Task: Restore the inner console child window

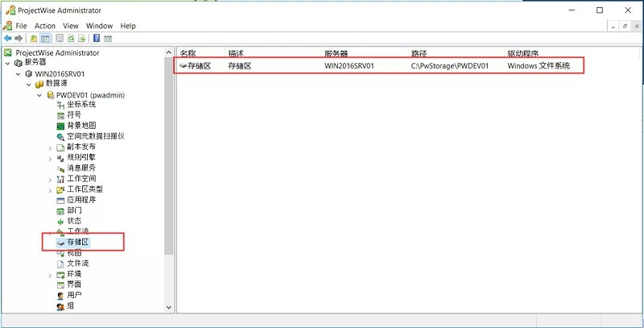Action: pyautogui.click(x=625, y=26)
